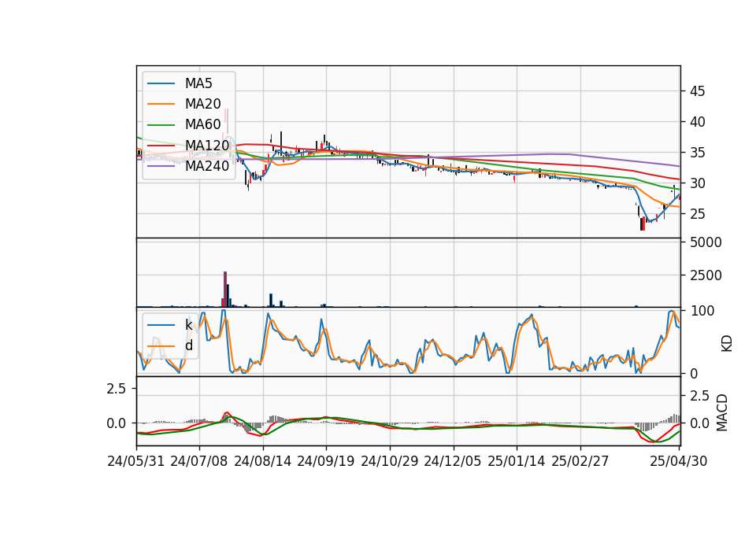Click the MACD axis title
The width and height of the screenshot is (756, 543).
click(722, 412)
